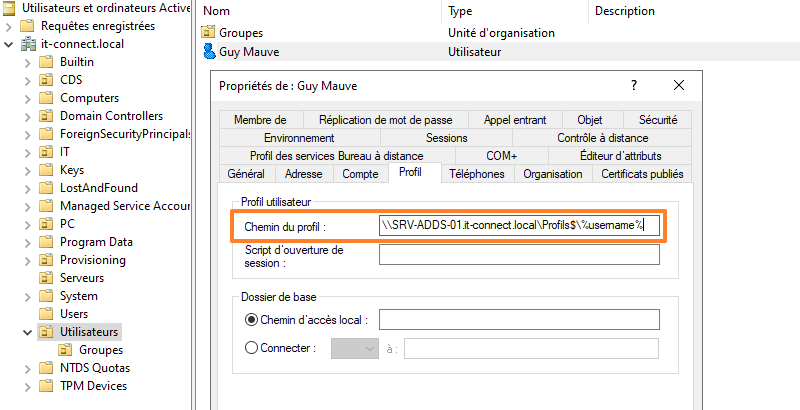
Task: Click the help question mark in dialog
Action: 634,85
